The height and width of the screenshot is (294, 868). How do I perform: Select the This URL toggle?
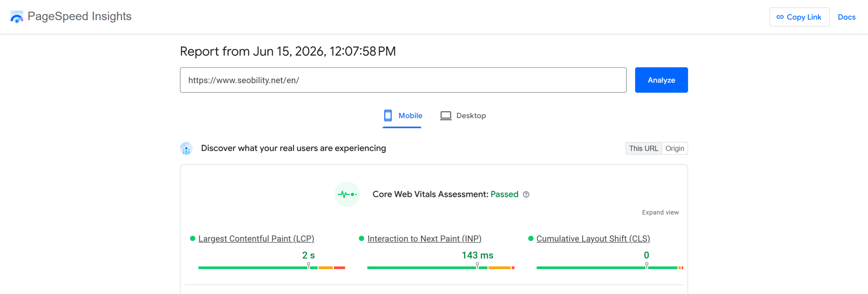644,148
